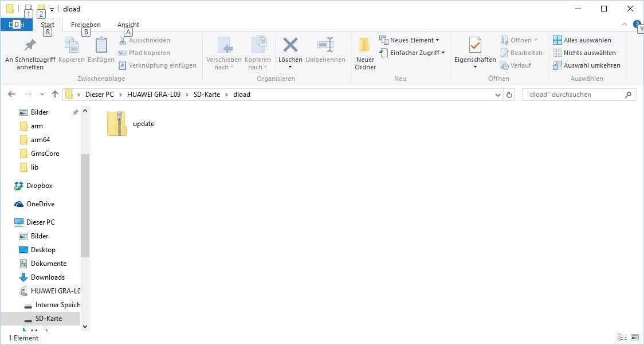Open Bilder under Dieser PC
644x345 pixels.
point(34,236)
